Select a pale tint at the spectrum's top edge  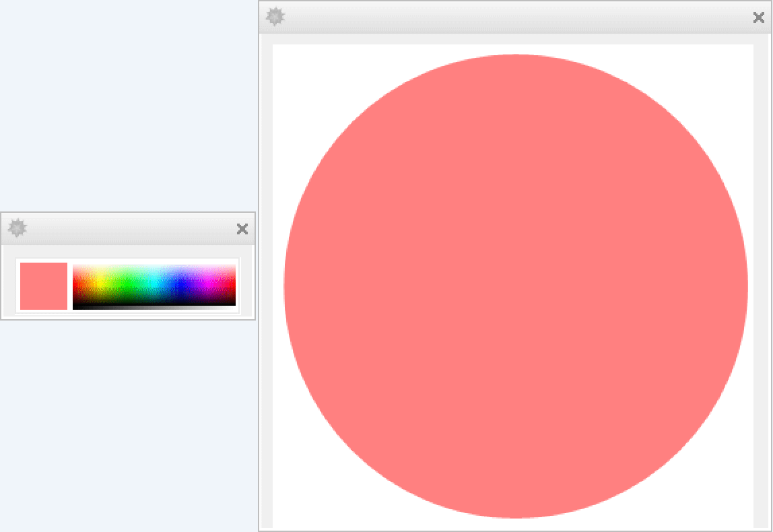(x=154, y=267)
